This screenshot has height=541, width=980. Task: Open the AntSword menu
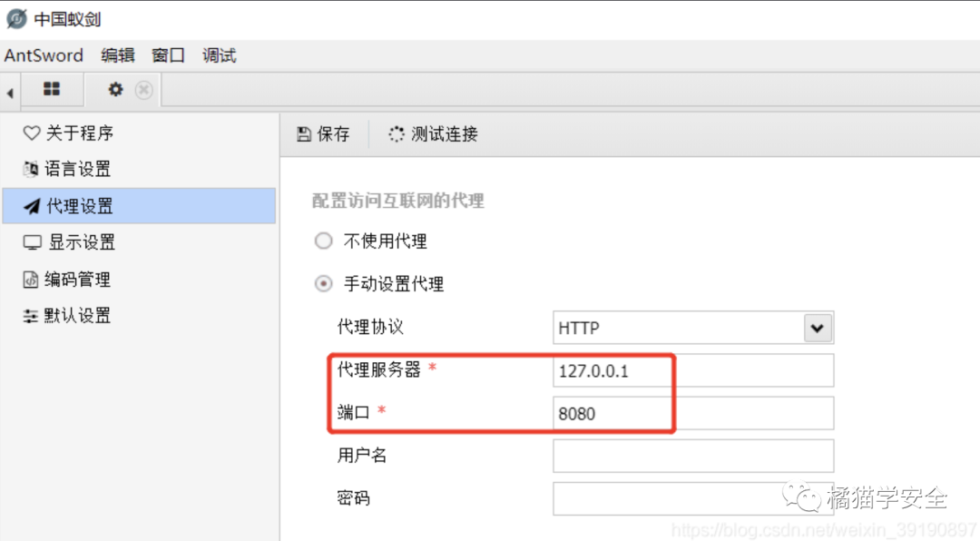tap(44, 55)
